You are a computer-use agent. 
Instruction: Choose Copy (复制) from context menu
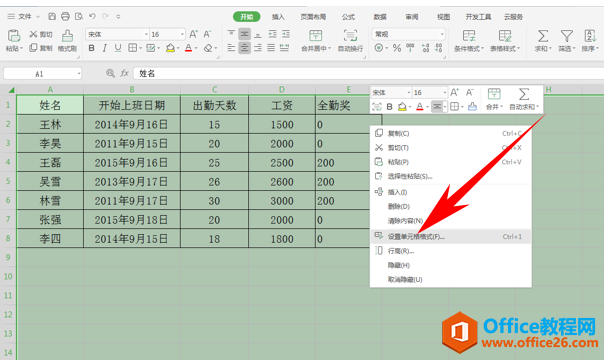(451, 134)
